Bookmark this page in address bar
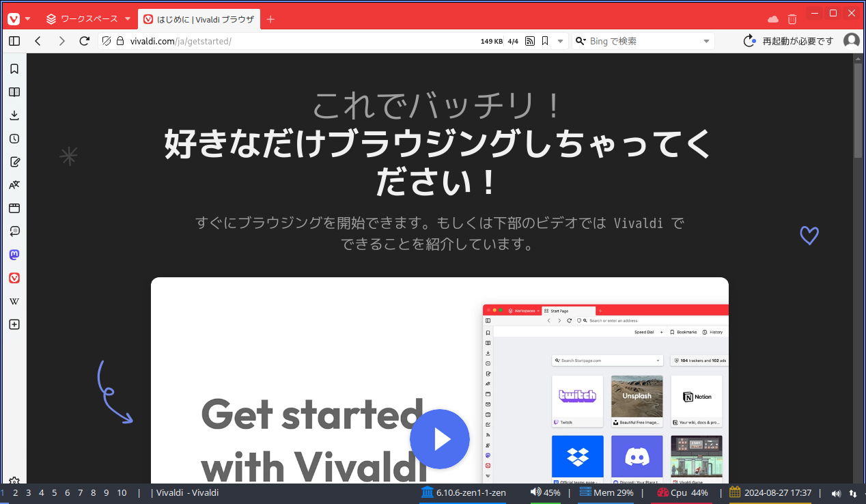This screenshot has width=866, height=504. 545,41
